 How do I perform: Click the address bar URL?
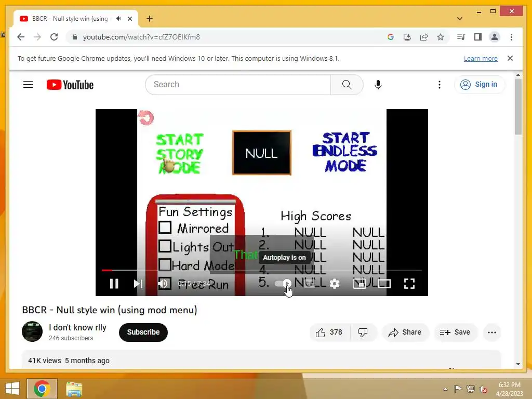click(141, 37)
